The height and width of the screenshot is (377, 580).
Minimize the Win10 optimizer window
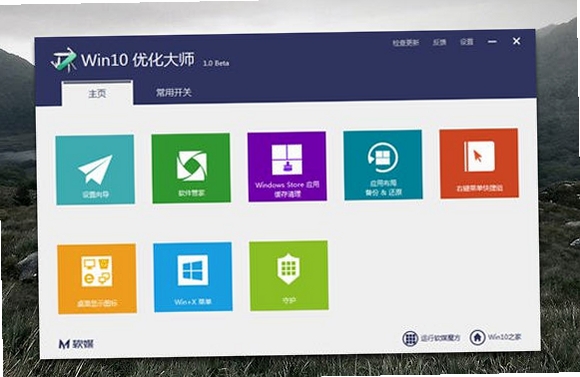pos(492,41)
